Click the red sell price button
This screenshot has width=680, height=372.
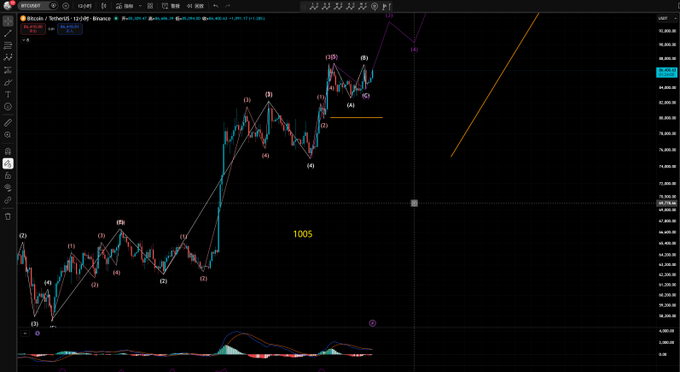tap(33, 29)
